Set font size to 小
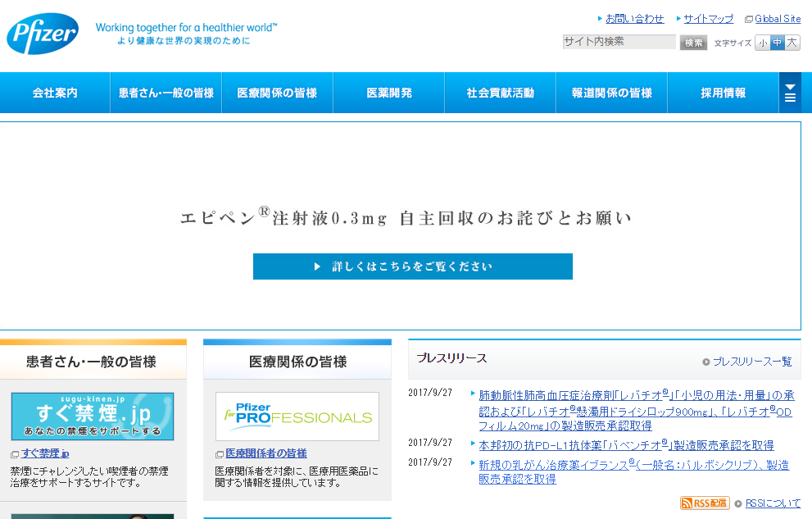This screenshot has height=519, width=812. click(x=763, y=43)
